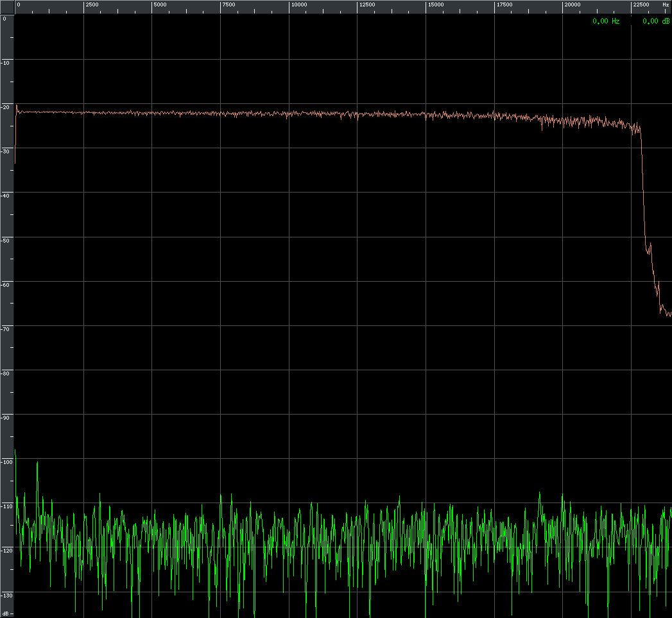Click the -10 label on dB scale
672x618 pixels.
point(5,63)
